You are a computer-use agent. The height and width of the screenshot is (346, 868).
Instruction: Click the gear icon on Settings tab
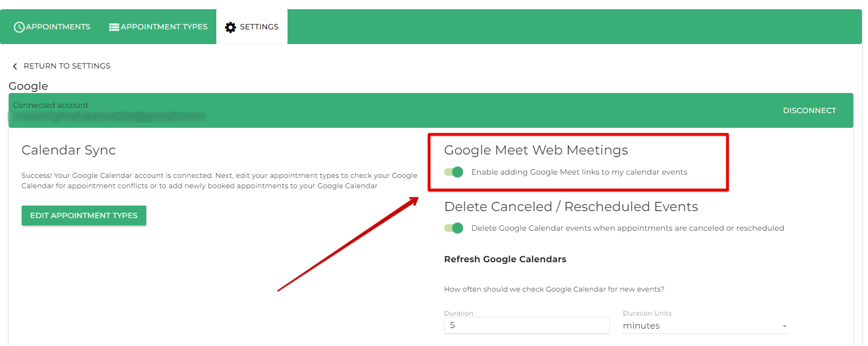point(230,27)
